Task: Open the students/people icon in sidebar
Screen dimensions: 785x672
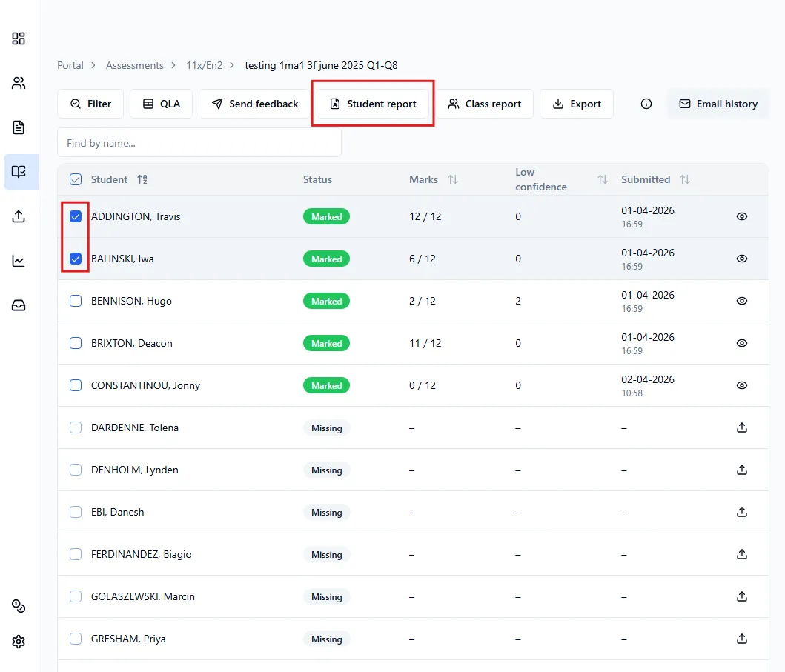Action: coord(19,83)
